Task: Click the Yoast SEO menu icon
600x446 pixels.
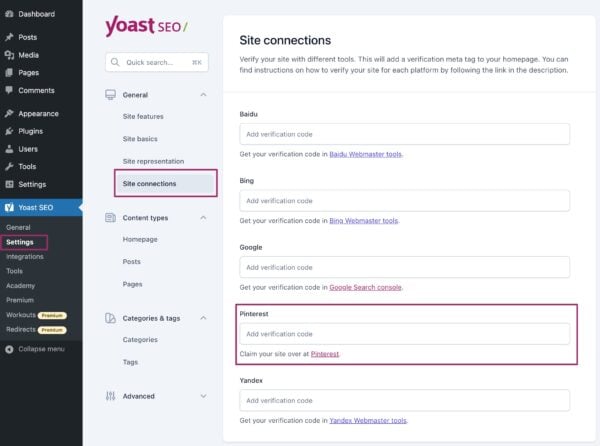Action: [9, 208]
